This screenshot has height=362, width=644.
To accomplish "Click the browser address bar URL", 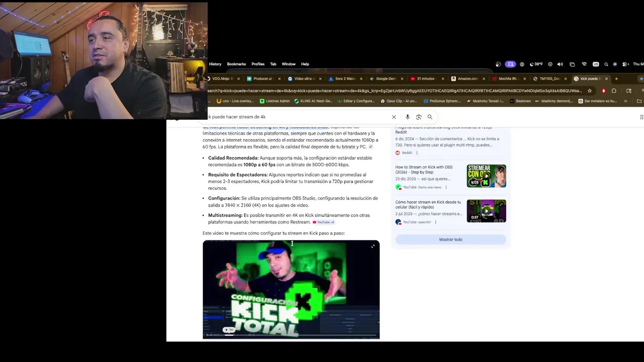I will coord(395,91).
